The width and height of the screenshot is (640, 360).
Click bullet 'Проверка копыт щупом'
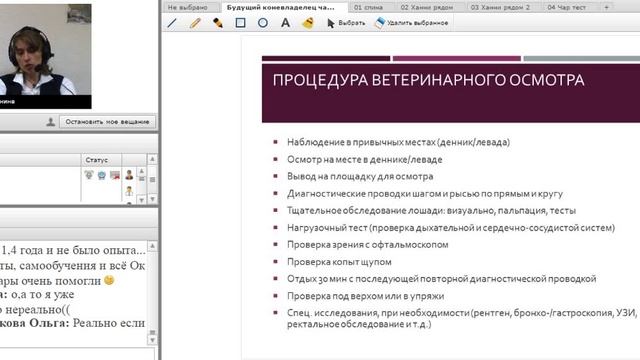coord(339,262)
